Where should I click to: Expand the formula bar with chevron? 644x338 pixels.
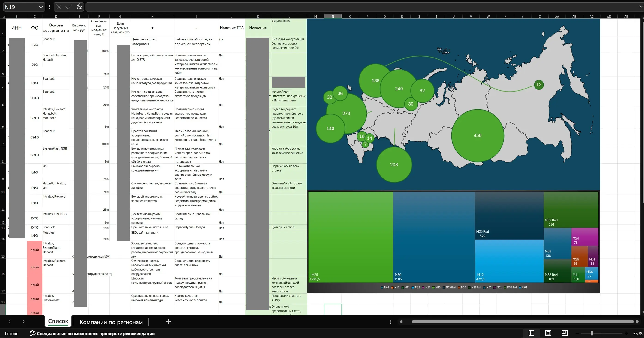[641, 7]
